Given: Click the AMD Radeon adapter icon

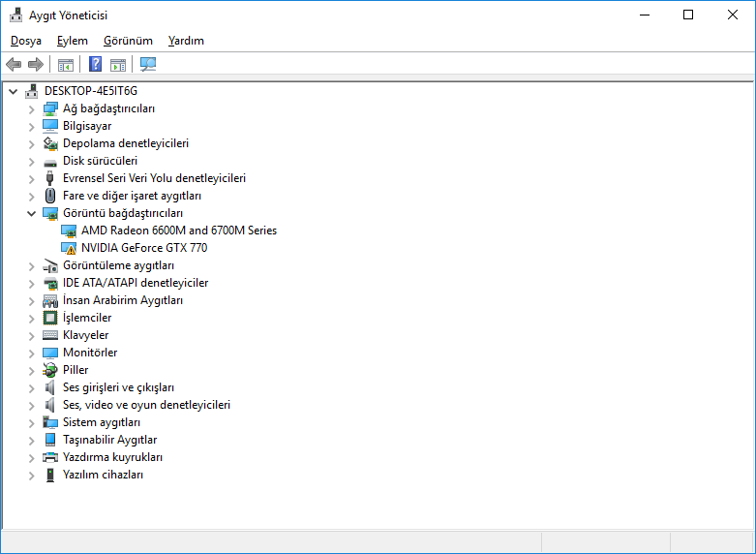Looking at the screenshot, I should pyautogui.click(x=69, y=231).
